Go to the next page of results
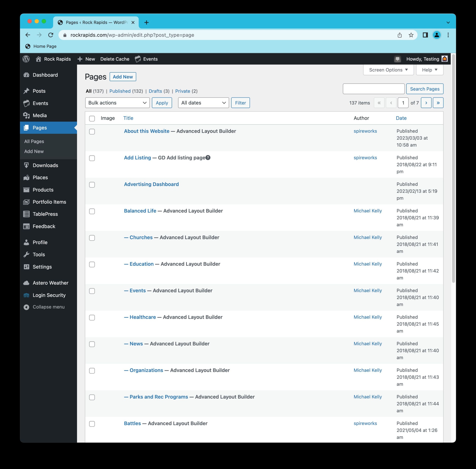476x469 pixels. 426,103
